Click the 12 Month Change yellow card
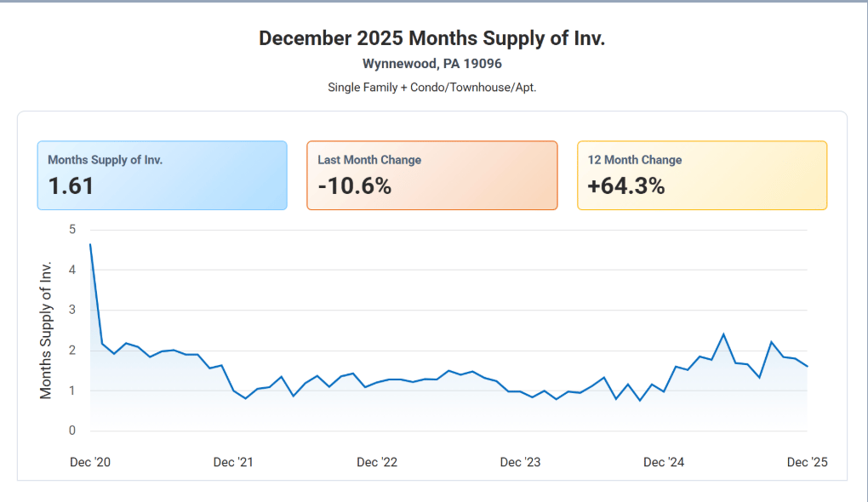The width and height of the screenshot is (868, 502). pos(701,175)
